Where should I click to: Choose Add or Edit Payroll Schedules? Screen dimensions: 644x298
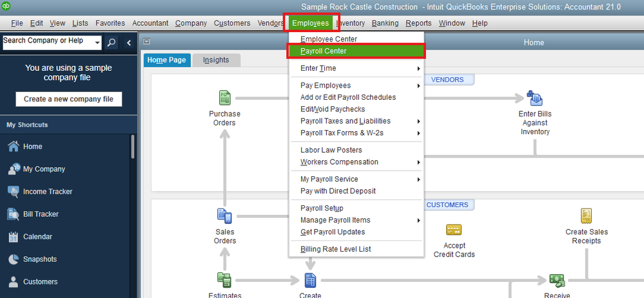click(x=356, y=98)
